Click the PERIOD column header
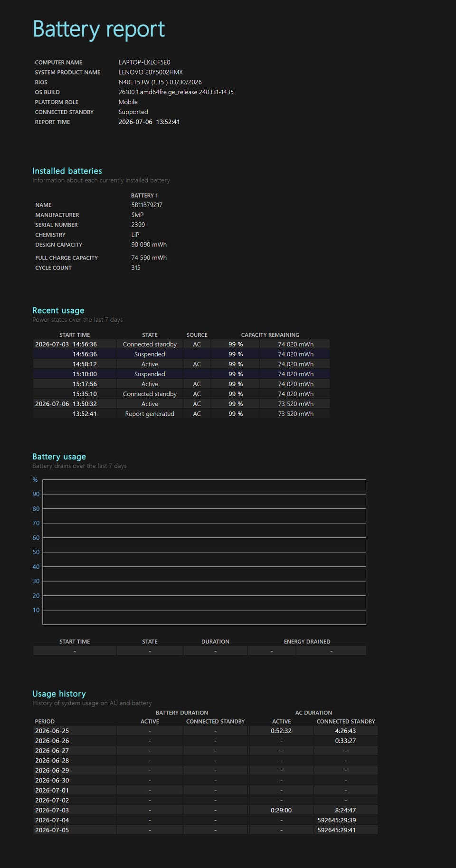 [45, 722]
